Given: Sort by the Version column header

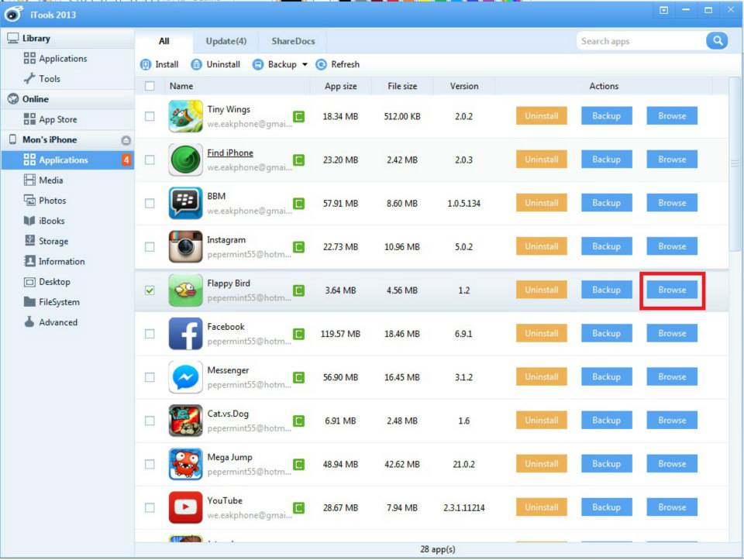Looking at the screenshot, I should click(464, 86).
